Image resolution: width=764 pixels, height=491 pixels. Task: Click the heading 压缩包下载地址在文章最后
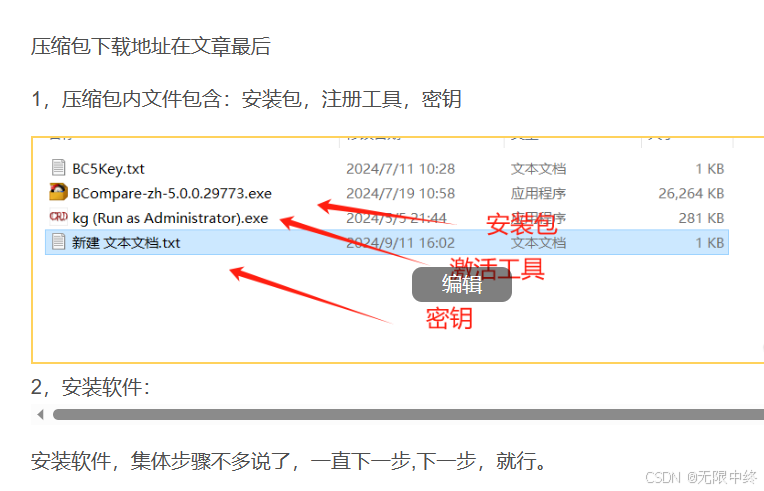tap(151, 47)
